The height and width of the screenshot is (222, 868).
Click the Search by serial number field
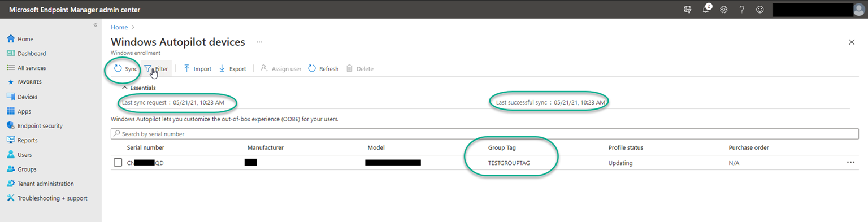click(485, 134)
